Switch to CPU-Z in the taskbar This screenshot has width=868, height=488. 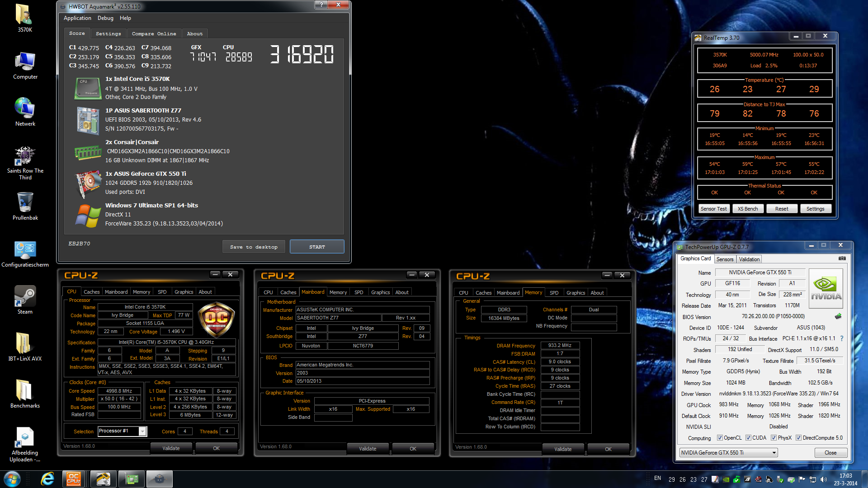(74, 479)
